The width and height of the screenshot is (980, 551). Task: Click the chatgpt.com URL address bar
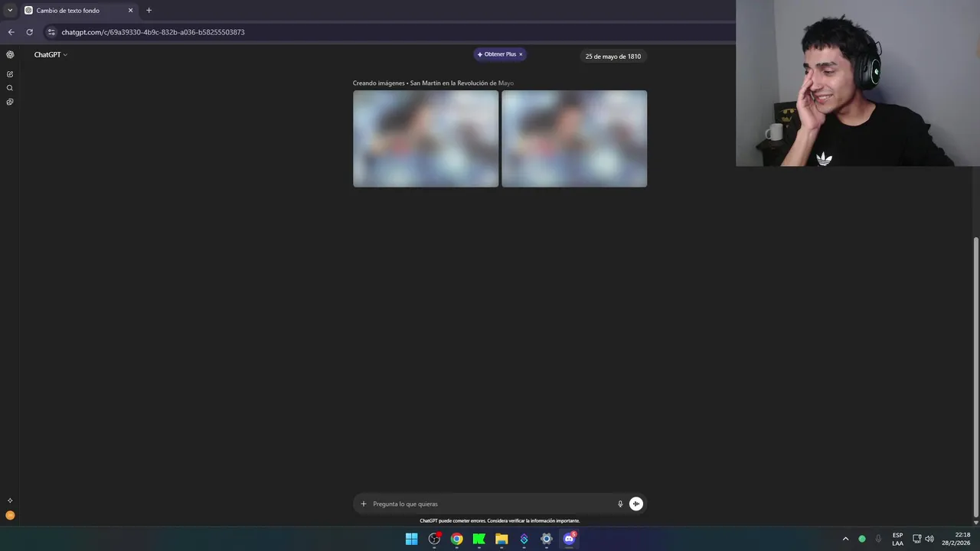153,32
